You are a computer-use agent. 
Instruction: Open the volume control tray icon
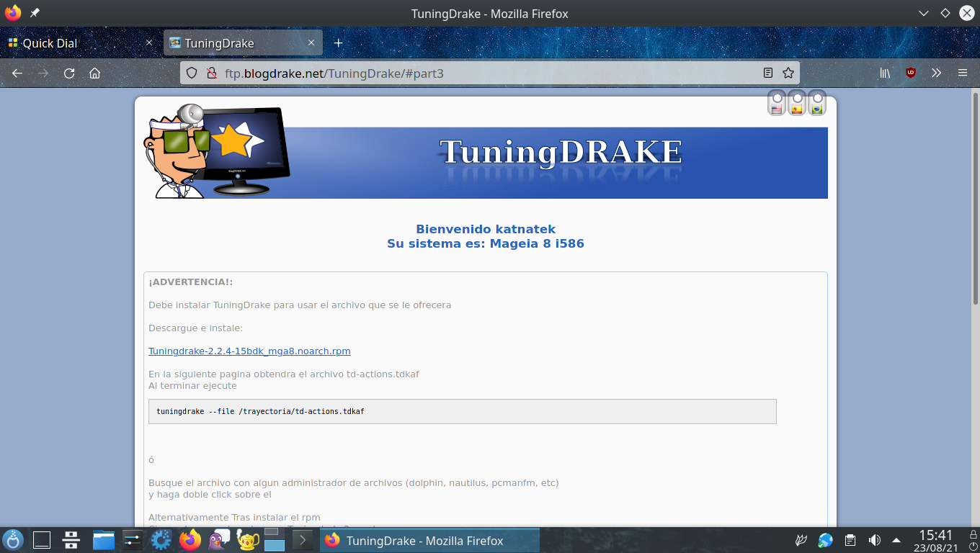click(x=874, y=540)
